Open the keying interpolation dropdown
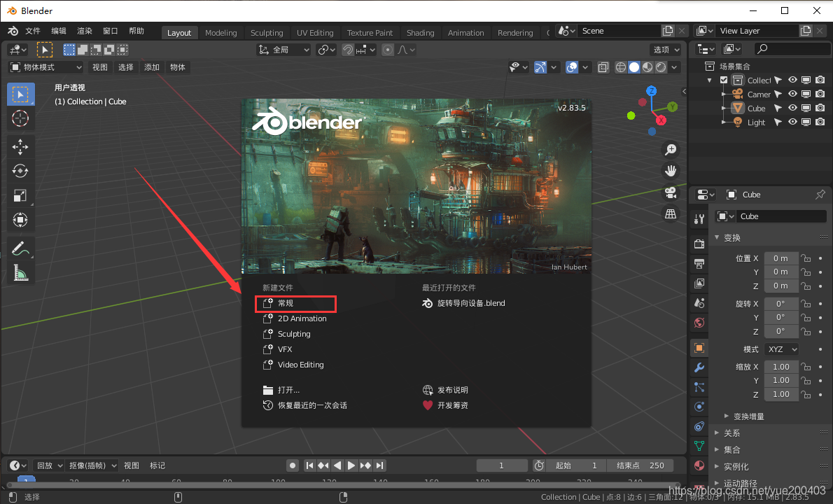Viewport: 833px width, 504px height. click(x=92, y=465)
